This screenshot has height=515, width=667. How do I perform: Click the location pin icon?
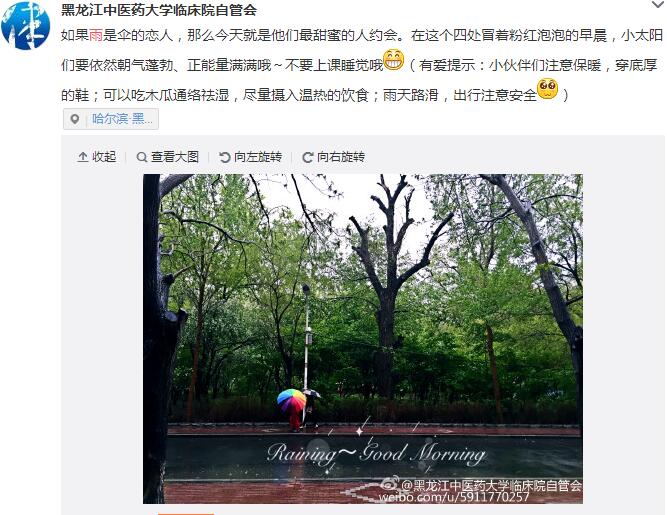pos(75,119)
